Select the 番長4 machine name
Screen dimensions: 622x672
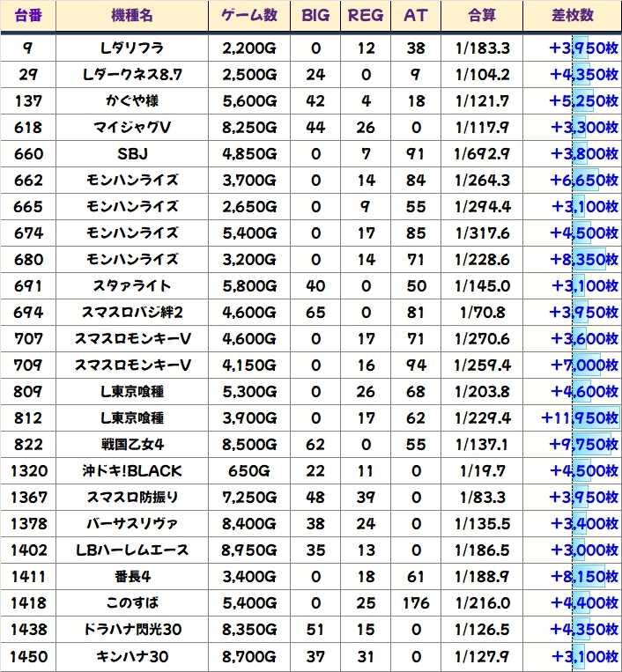click(132, 577)
